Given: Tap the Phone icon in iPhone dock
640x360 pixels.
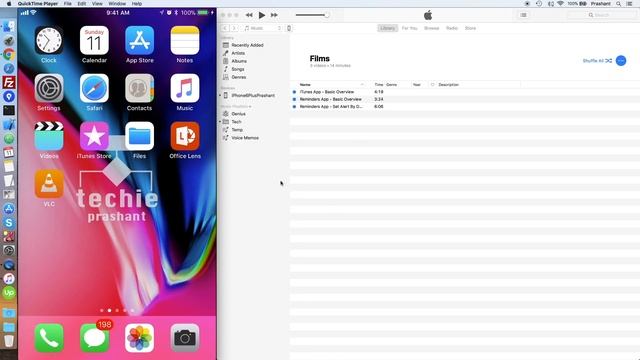Looking at the screenshot, I should point(49,338).
